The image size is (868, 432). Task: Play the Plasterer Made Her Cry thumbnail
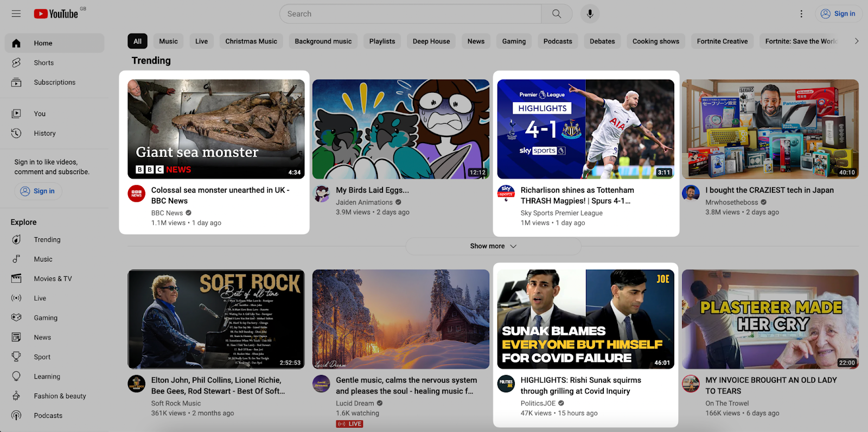[x=770, y=319]
